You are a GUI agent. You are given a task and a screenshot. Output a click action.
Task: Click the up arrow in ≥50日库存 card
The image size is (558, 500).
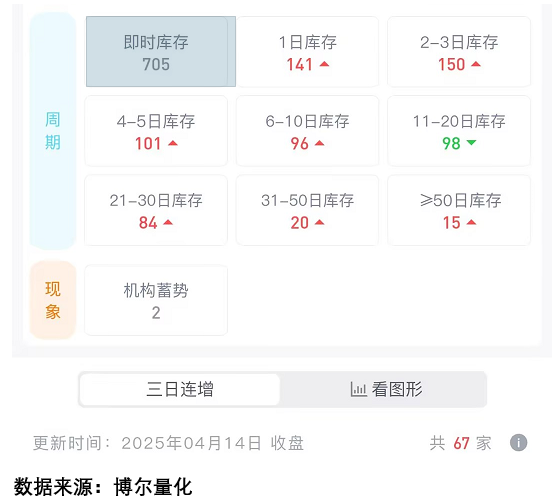(x=471, y=222)
